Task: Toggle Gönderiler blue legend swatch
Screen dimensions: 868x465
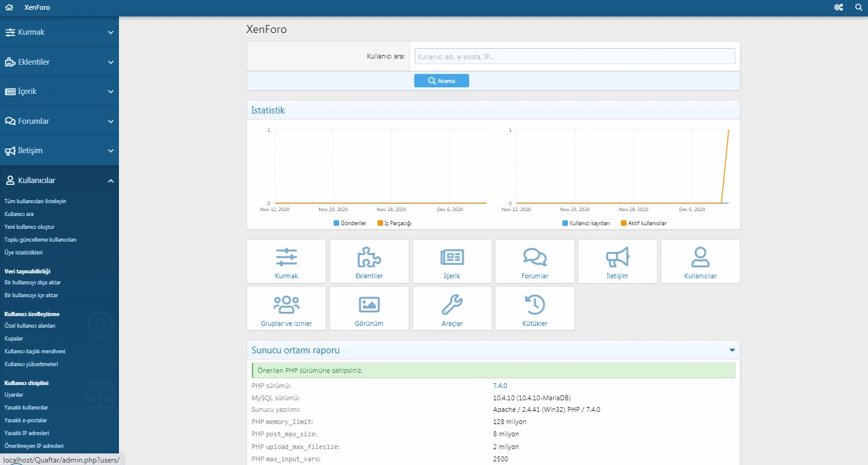Action: 336,223
